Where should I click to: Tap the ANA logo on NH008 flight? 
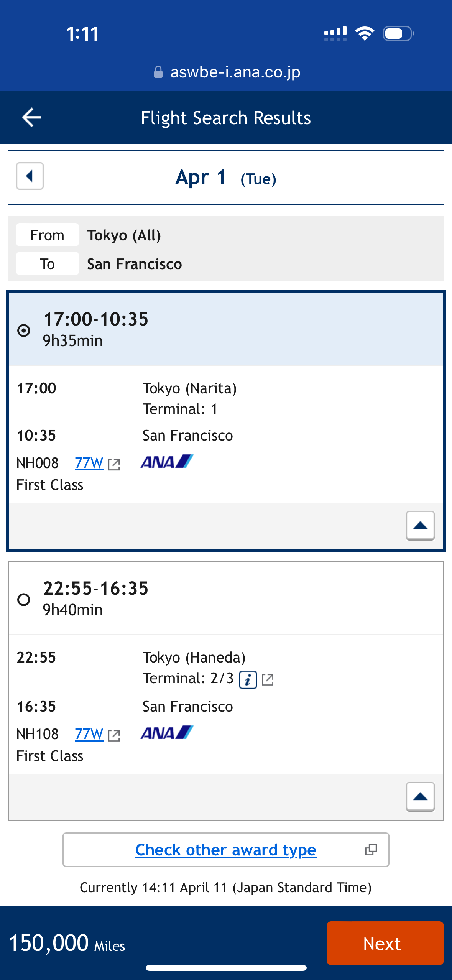tap(167, 462)
